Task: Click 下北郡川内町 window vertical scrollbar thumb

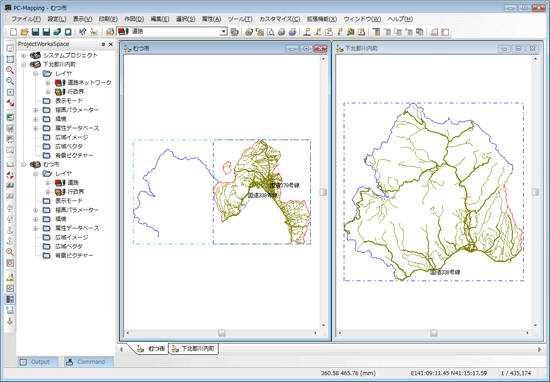Action: point(535,192)
